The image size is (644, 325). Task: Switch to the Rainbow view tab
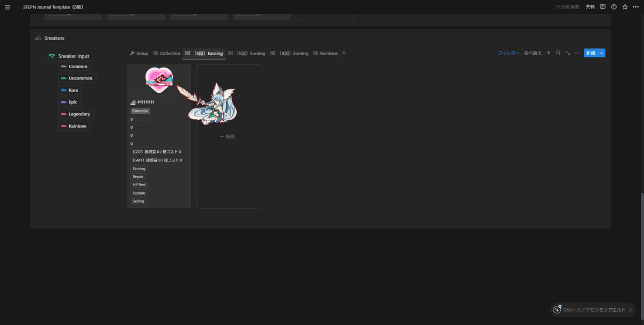pos(325,53)
